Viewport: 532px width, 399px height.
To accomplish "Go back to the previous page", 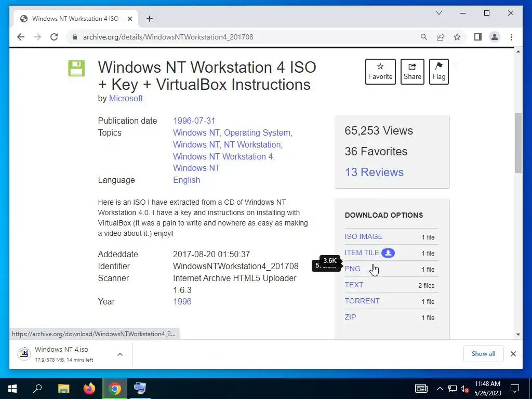I will [x=21, y=37].
